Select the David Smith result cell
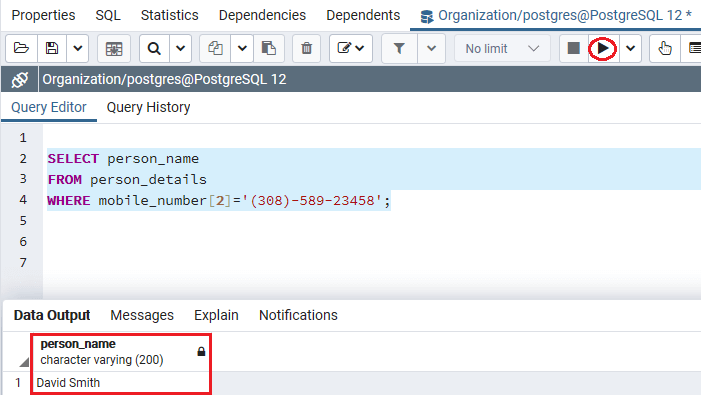The height and width of the screenshot is (395, 701). tap(121, 383)
